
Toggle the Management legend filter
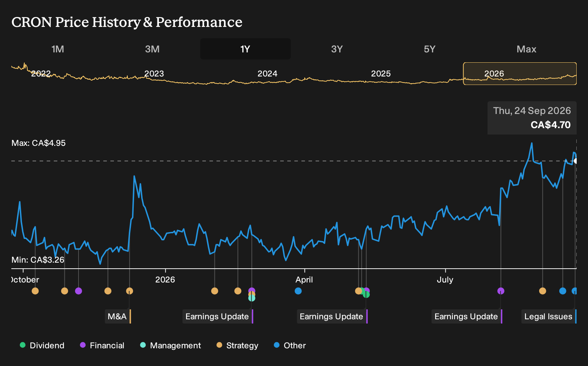pos(170,345)
